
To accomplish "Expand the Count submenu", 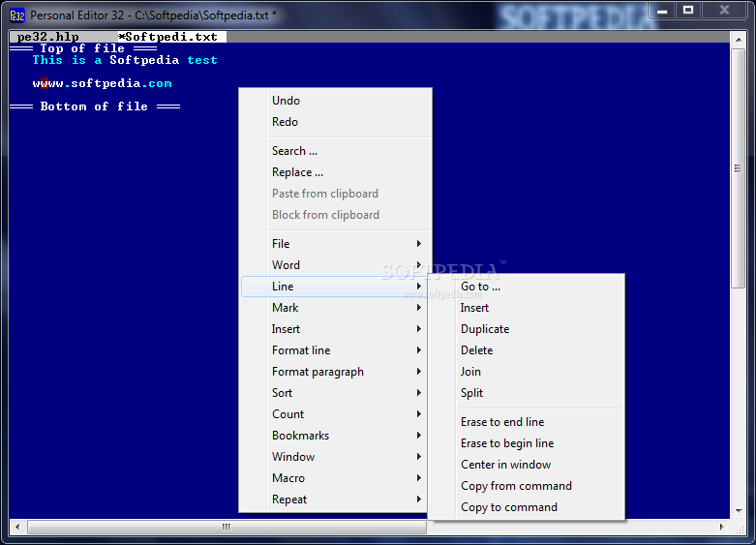I will (x=336, y=413).
